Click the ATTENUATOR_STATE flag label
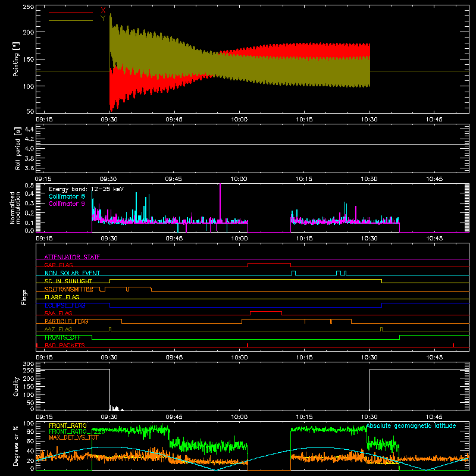The height and width of the screenshot is (476, 476). click(72, 257)
